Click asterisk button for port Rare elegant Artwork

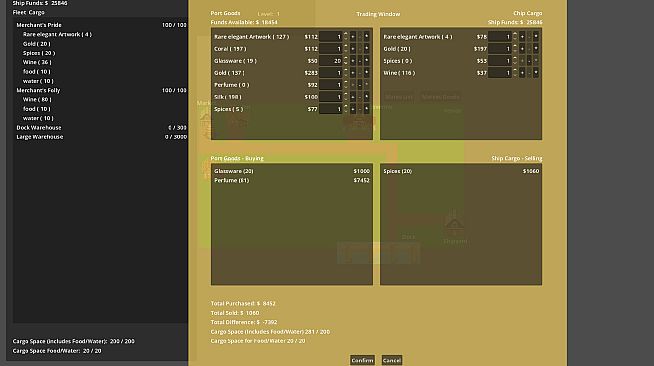coord(367,37)
